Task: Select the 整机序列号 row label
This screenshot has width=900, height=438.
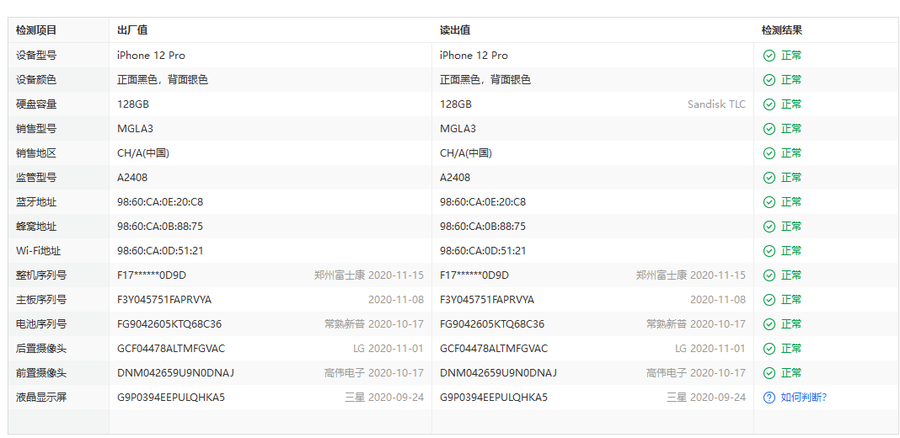Action: [41, 275]
